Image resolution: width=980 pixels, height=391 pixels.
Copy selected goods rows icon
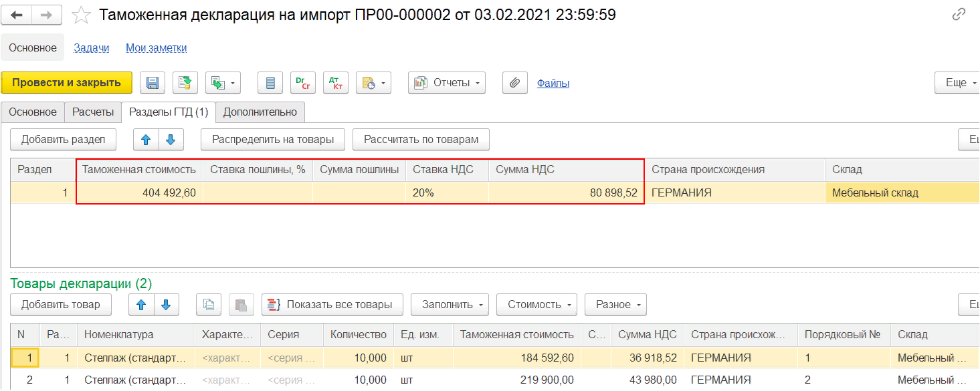pos(208,305)
